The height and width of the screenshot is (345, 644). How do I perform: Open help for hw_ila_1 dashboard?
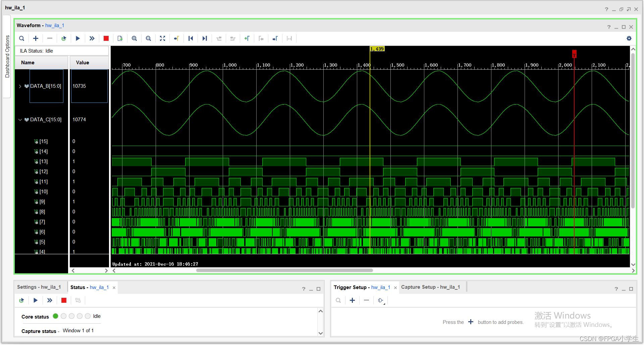coord(606,9)
